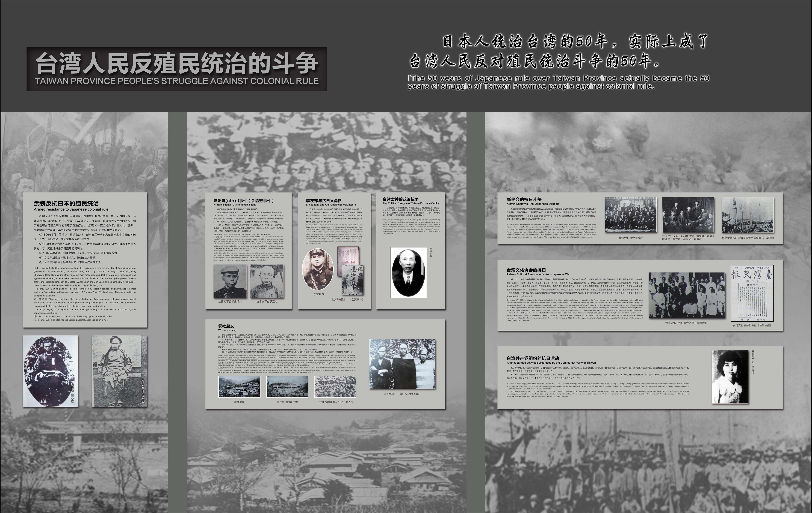The width and height of the screenshot is (812, 513).
Task: Select the Xinmin Society Tokyo members group photo
Action: [631, 215]
